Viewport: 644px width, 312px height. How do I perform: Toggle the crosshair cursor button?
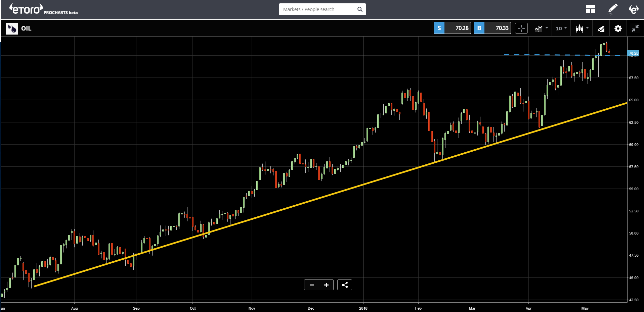521,29
